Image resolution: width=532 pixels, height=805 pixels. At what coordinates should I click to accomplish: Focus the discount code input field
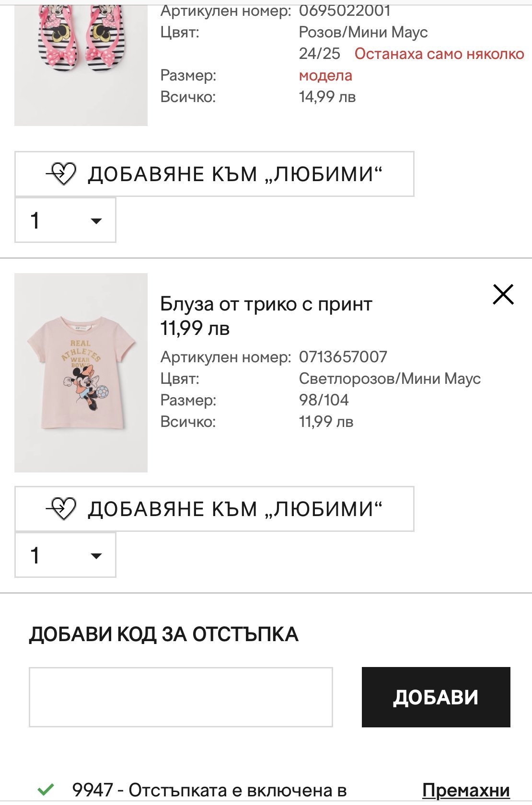(181, 697)
